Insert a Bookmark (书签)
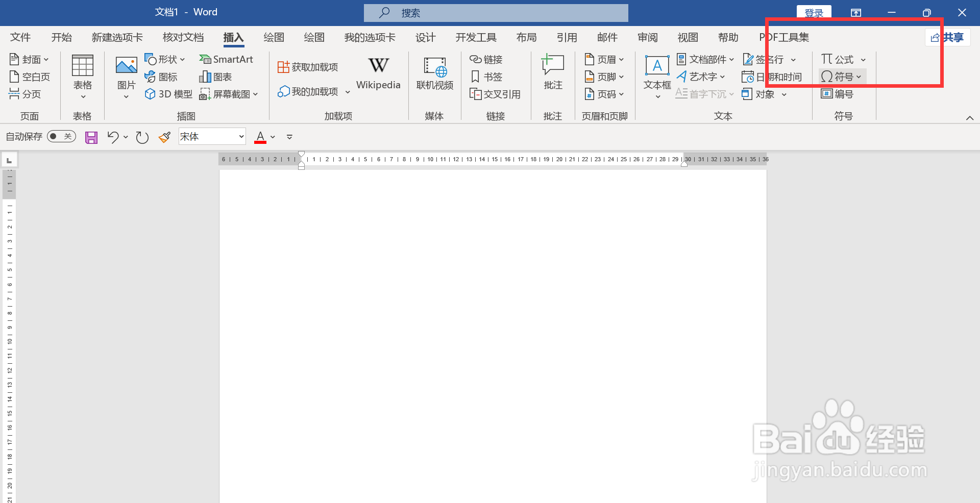Image resolution: width=980 pixels, height=503 pixels. (486, 77)
